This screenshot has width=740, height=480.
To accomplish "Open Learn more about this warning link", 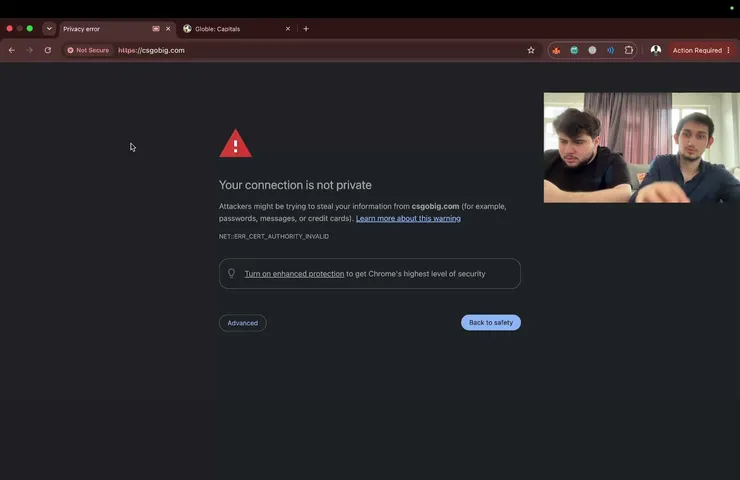I will click(408, 219).
